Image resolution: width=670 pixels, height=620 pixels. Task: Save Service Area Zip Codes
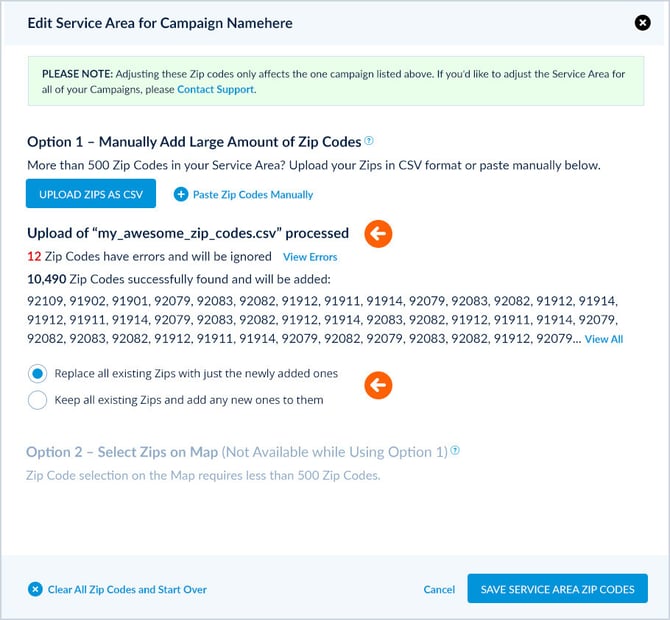point(558,589)
